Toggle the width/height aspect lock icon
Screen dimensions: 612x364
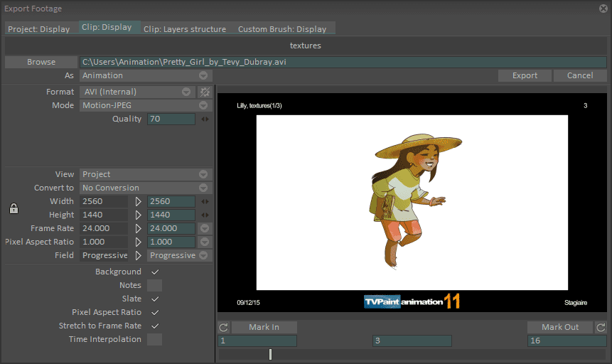(14, 208)
